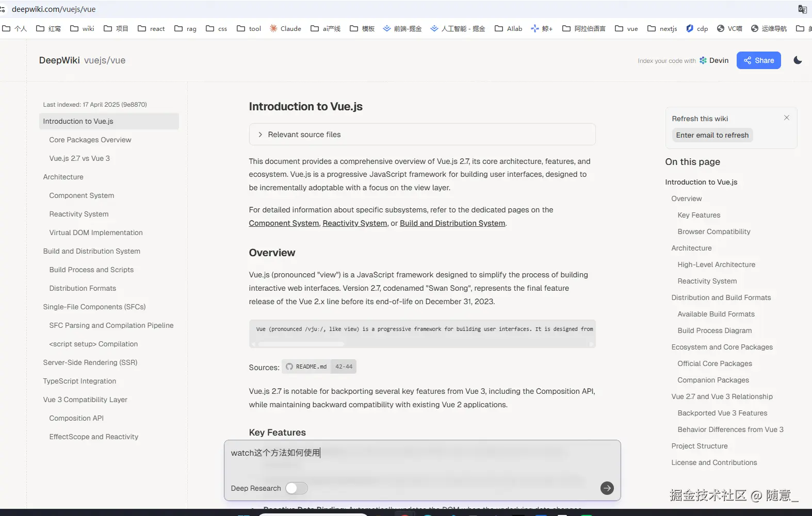Viewport: 812px width, 516px height.
Task: Open the 阿拉伯语言 bookmark folder
Action: 584,29
